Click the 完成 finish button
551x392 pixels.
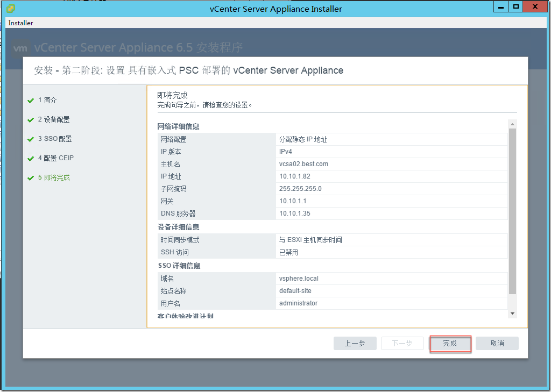click(x=450, y=343)
